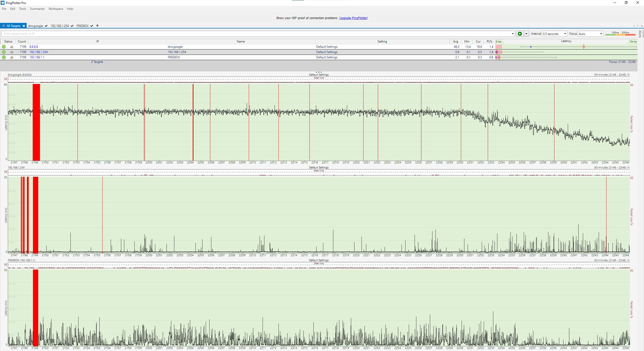Screen dimensions: 644x351
Task: Switch to the All Targets tab
Action: click(x=14, y=26)
